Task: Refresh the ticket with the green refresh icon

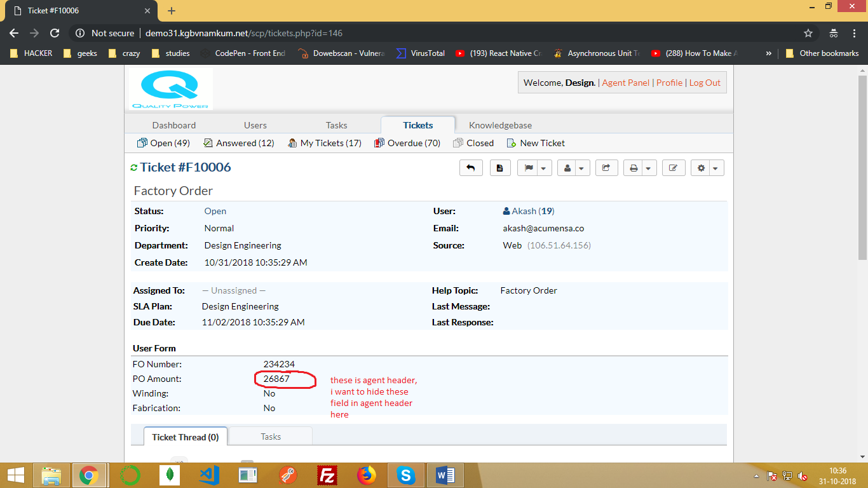Action: pos(134,167)
